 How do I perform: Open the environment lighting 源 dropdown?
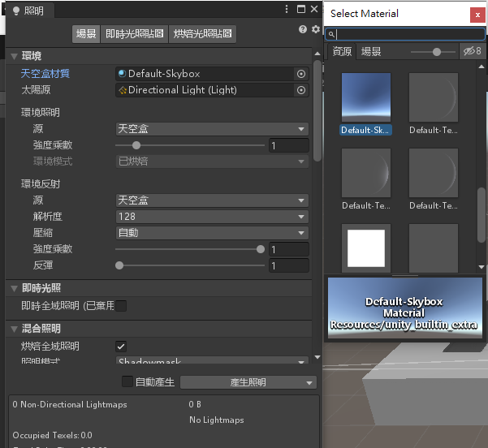[212, 129]
